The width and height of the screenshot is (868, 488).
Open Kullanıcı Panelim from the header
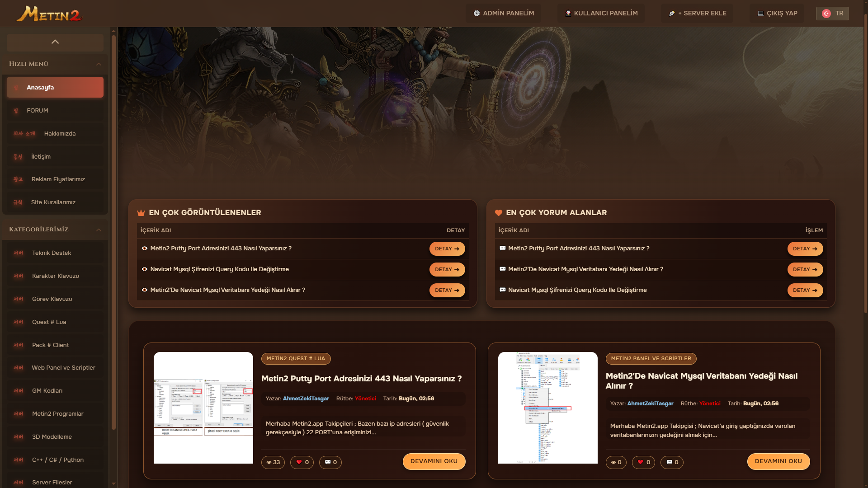click(601, 14)
